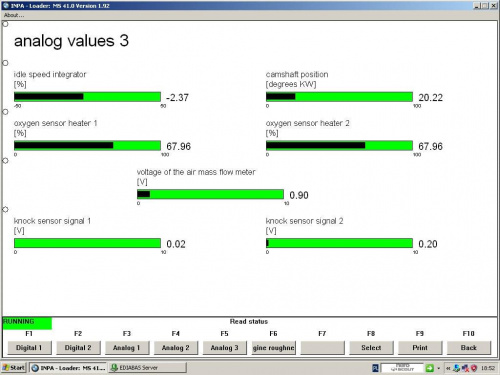Close the INPA window
500x375 pixels.
[493, 6]
